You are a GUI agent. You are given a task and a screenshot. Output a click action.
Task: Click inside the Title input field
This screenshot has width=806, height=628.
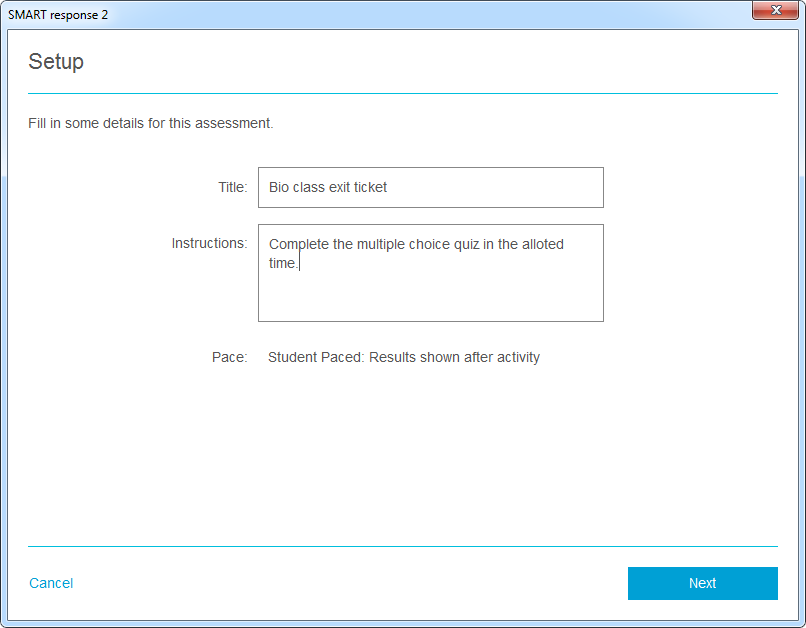point(430,187)
